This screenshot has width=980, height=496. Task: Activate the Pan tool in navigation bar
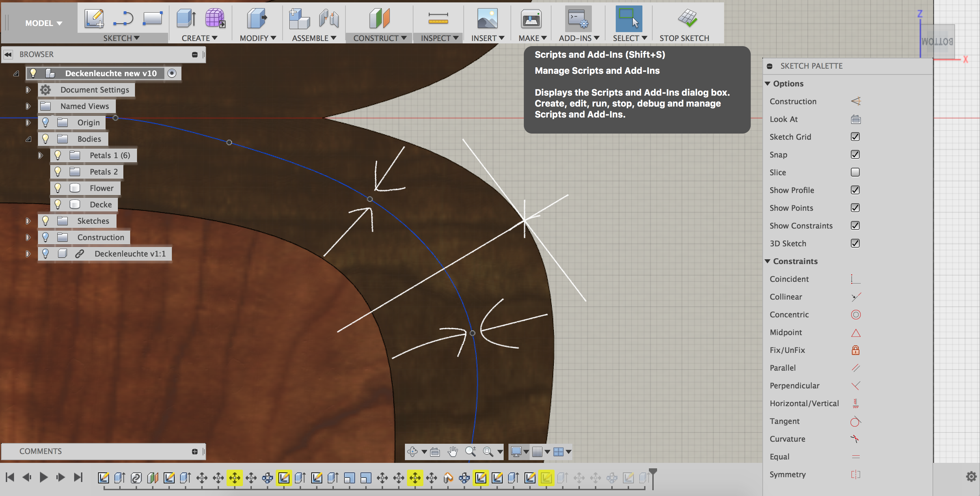pos(453,452)
